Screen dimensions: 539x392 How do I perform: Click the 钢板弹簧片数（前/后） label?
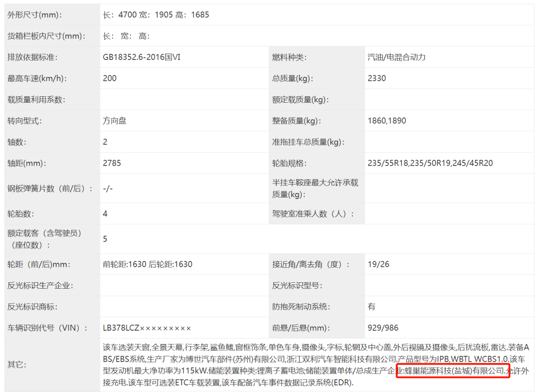pyautogui.click(x=50, y=189)
